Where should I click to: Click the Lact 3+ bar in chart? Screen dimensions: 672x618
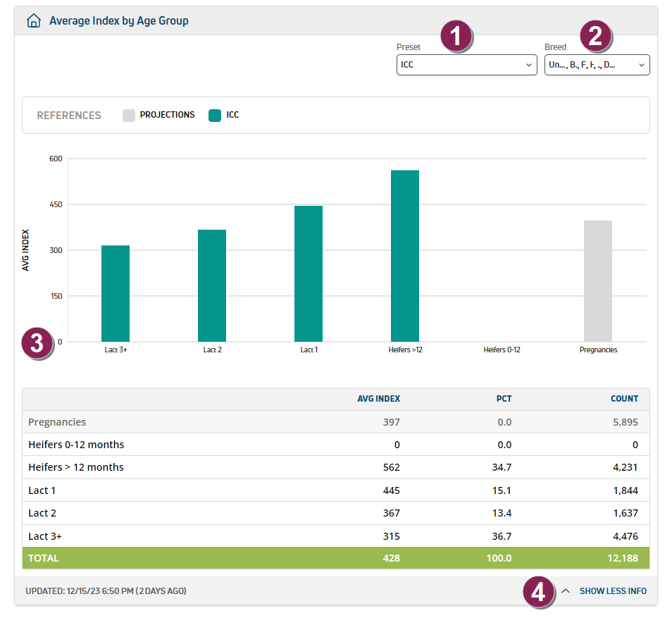(x=116, y=293)
